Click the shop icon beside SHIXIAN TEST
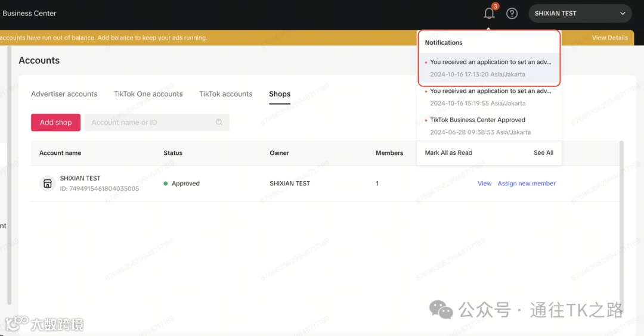Screen dimensions: 644x336 tap(48, 183)
